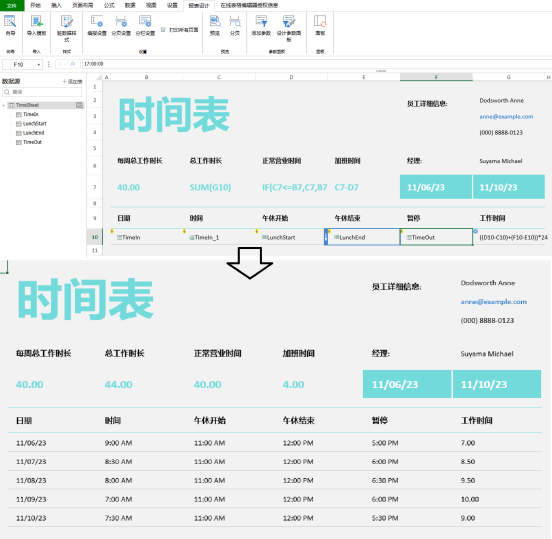Switch to the 公式 ribbon tab
The image size is (552, 539).
[x=109, y=5]
